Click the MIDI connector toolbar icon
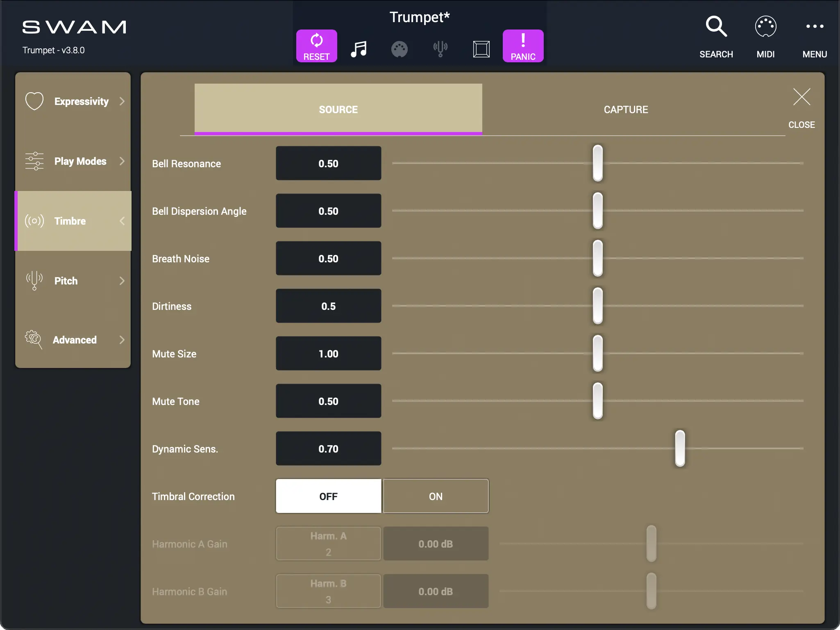Viewport: 840px width, 630px height. pos(399,49)
